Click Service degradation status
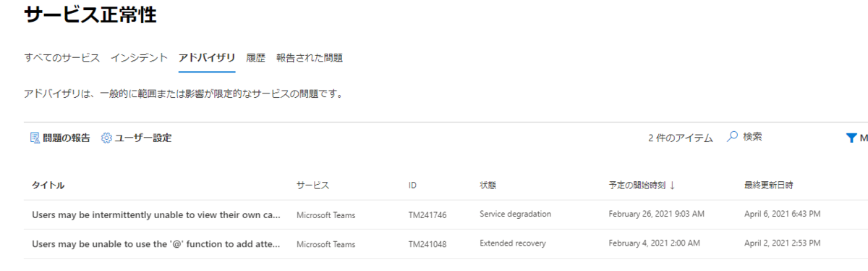868x271 pixels. click(515, 214)
